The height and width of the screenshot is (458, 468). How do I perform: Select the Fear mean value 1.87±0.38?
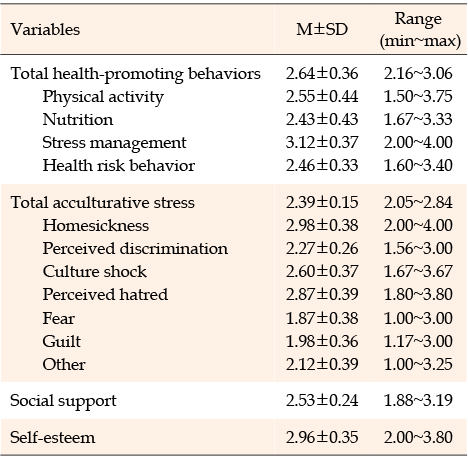click(x=322, y=318)
